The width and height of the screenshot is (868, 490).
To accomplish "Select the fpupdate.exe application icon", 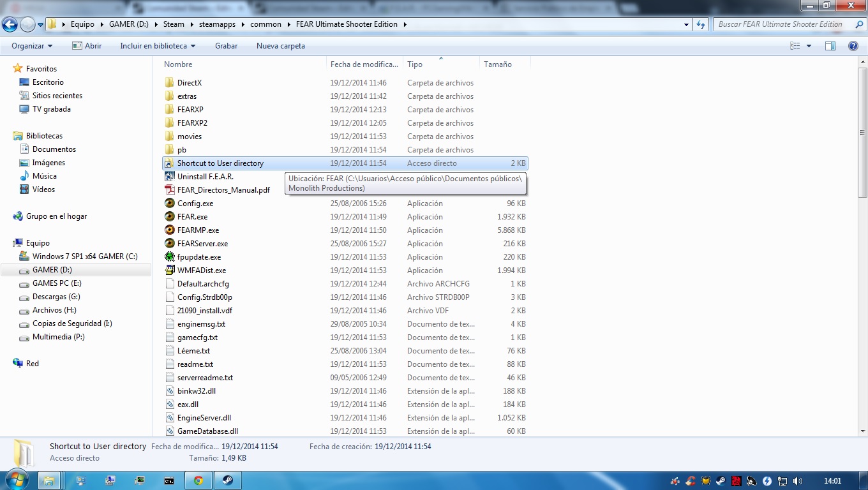I will (169, 257).
